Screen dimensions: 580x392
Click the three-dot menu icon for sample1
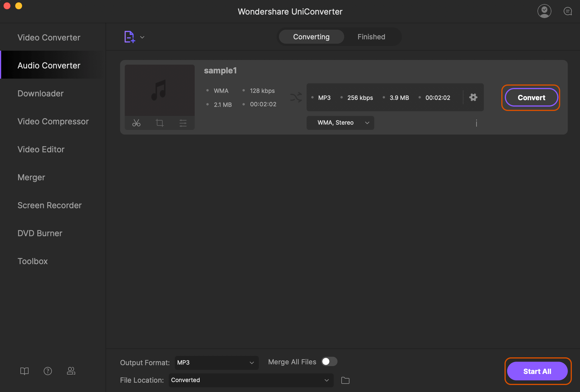[476, 122]
